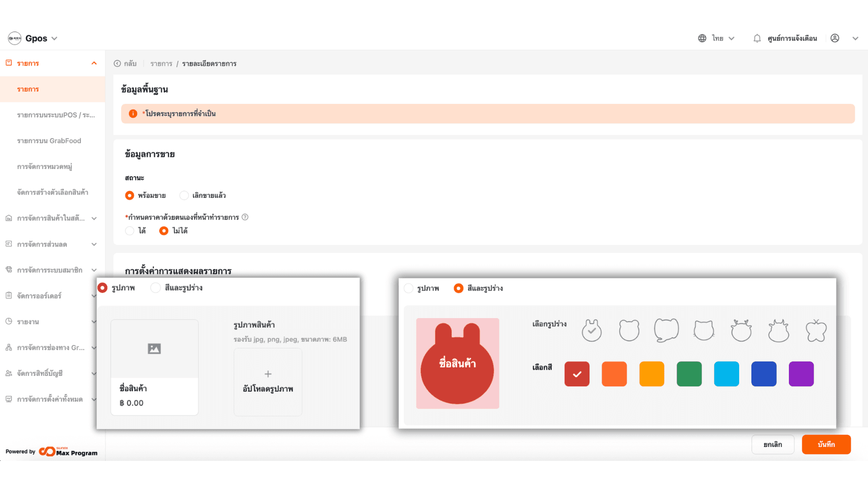The height and width of the screenshot is (488, 868).
Task: Open the Gpos store dropdown
Action: point(54,38)
